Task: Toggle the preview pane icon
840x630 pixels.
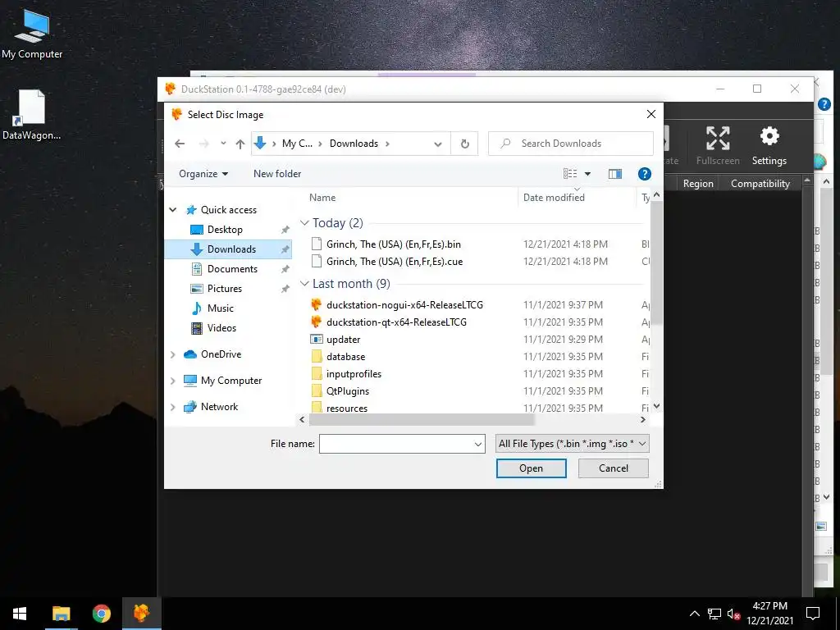Action: point(615,174)
